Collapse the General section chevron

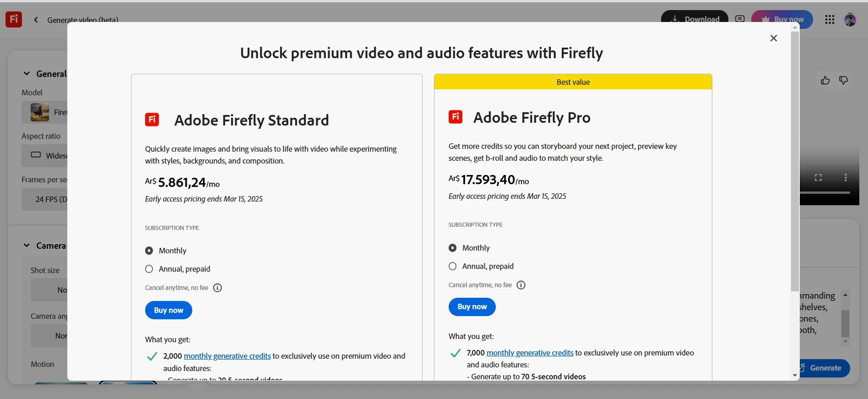27,74
